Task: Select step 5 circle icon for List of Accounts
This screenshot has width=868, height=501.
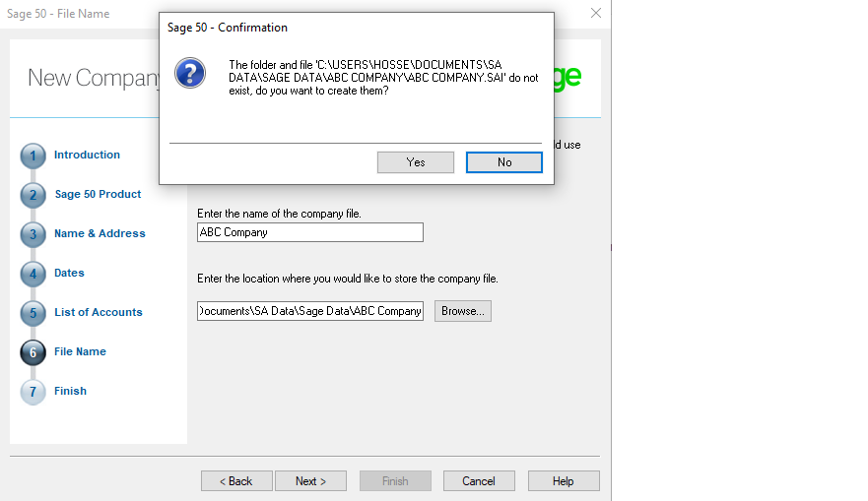Action: pyautogui.click(x=33, y=313)
